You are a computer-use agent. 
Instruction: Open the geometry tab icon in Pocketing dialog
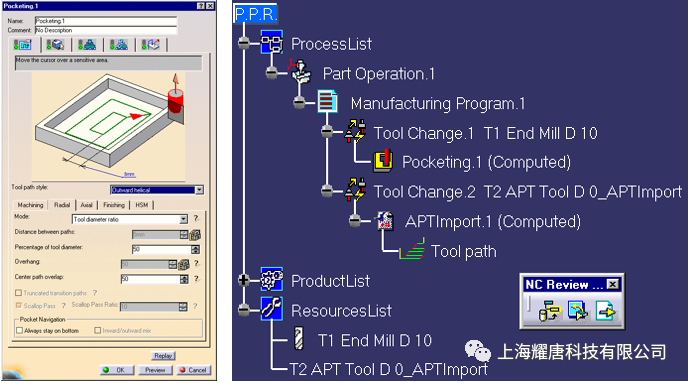click(55, 44)
